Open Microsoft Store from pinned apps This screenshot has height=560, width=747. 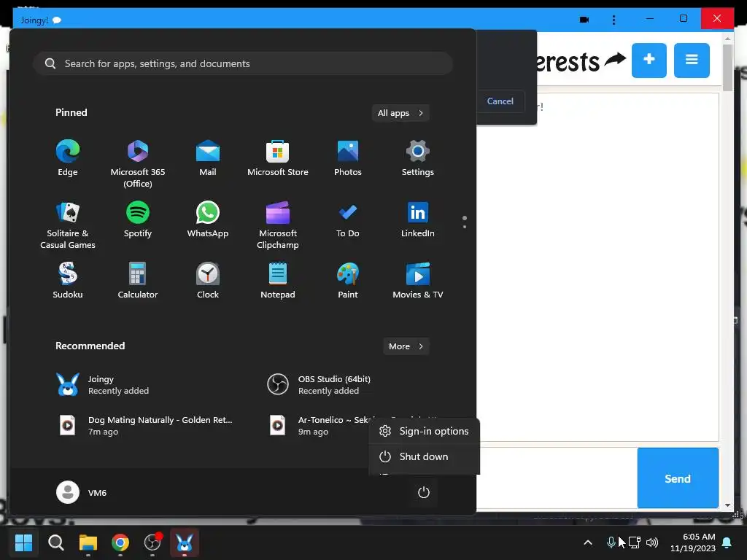tap(278, 158)
